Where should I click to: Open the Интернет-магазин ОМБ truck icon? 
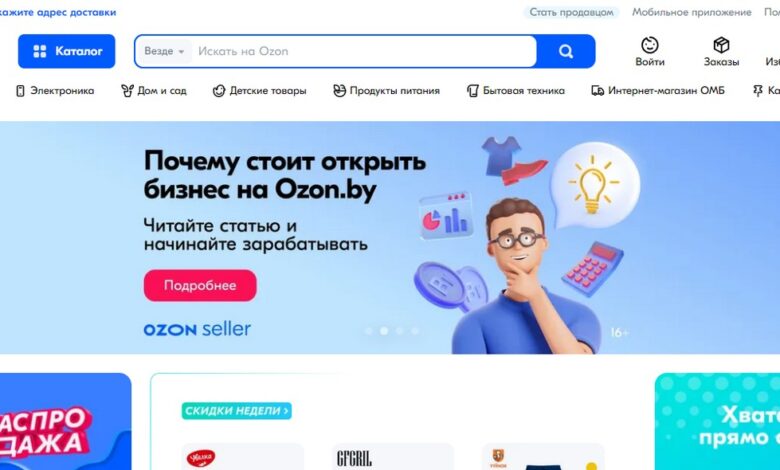[x=597, y=91]
